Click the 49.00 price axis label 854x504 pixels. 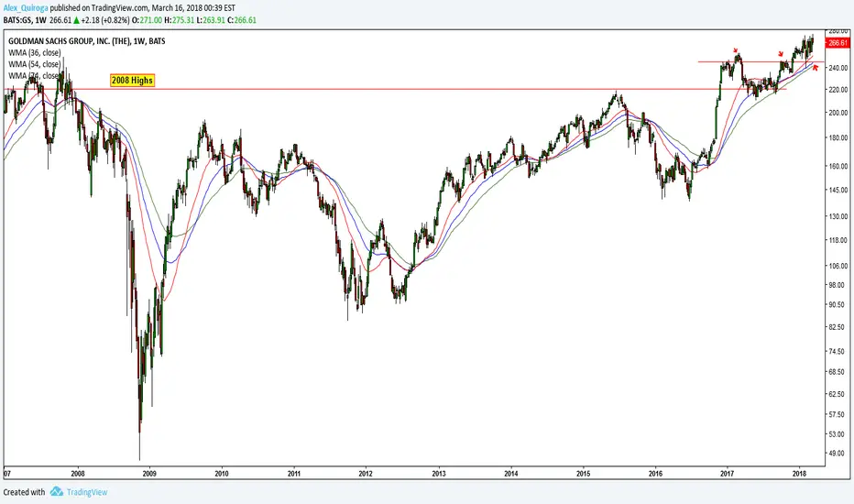click(837, 454)
